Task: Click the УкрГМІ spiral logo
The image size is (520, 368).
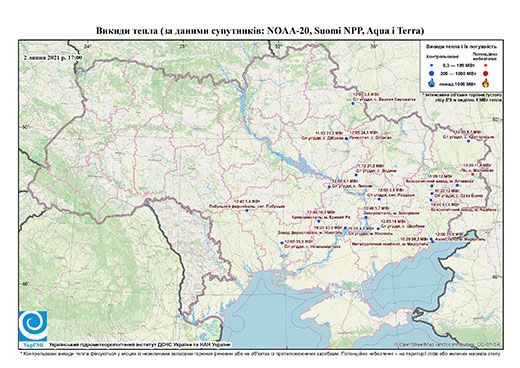Action: (x=33, y=326)
